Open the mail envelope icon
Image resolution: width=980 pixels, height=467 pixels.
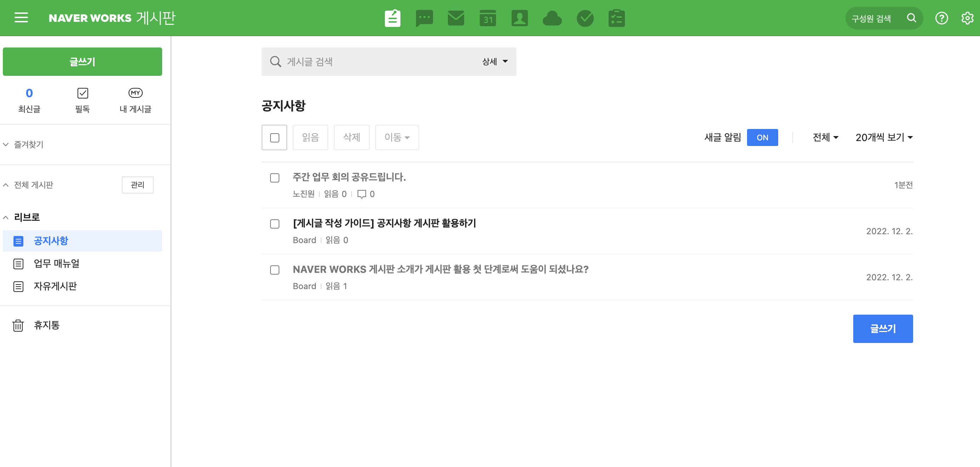click(x=456, y=18)
